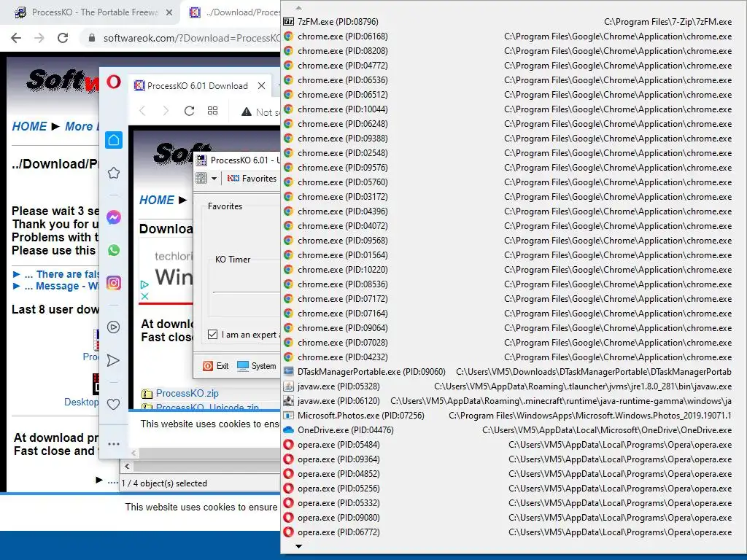Click HOME link in Chrome page
747x560 pixels.
[29, 126]
